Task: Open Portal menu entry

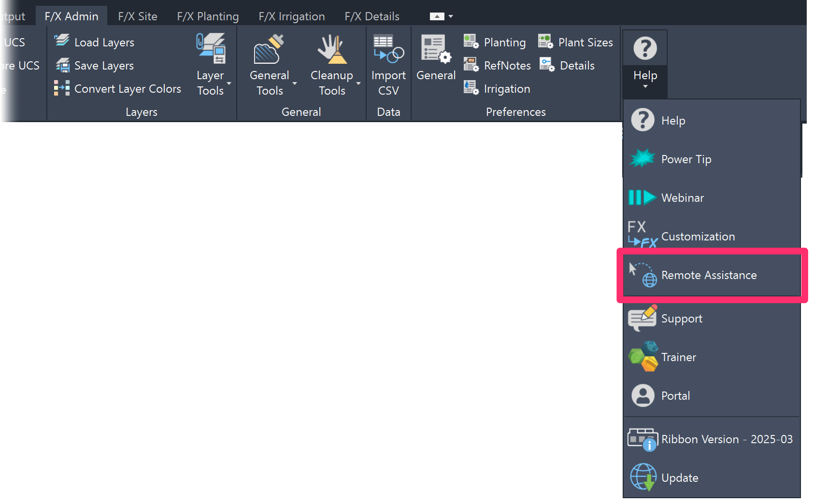Action: (x=712, y=395)
